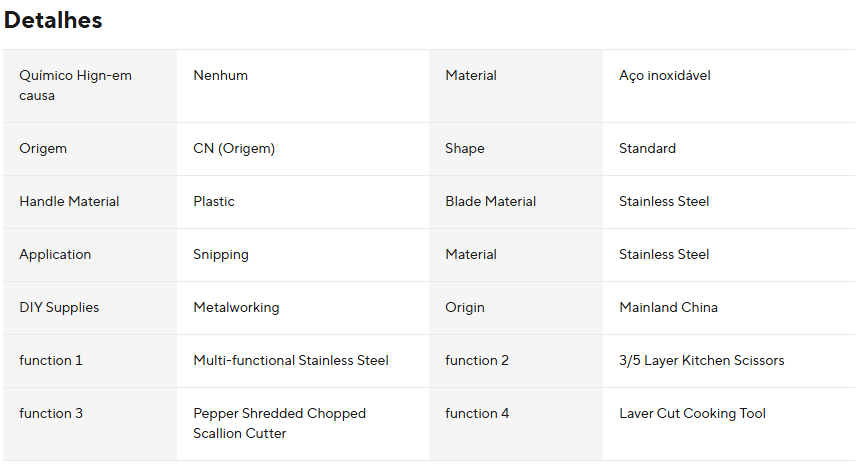The image size is (865, 466).
Task: Click the Químico Hign-em causa label
Action: click(75, 85)
